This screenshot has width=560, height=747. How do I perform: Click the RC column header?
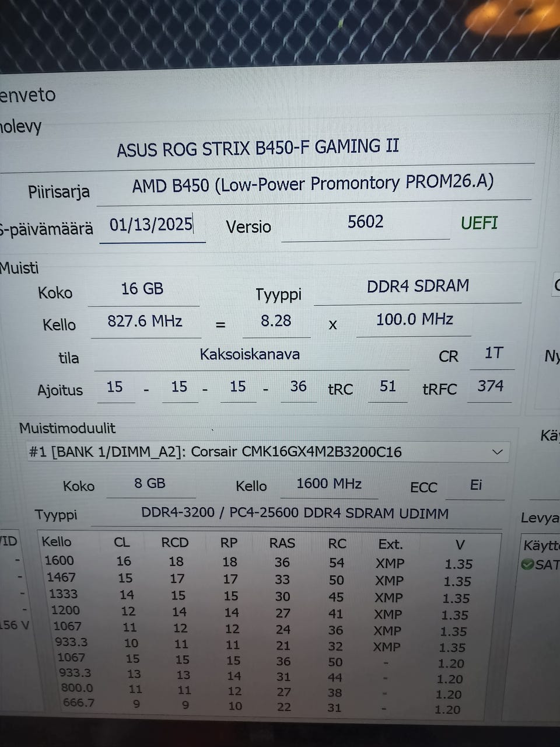coord(337,544)
